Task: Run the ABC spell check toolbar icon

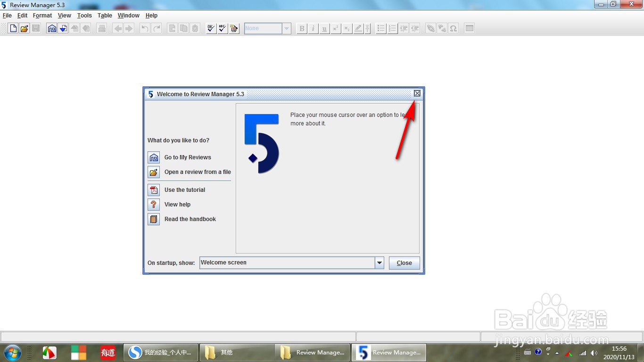Action: click(x=223, y=28)
